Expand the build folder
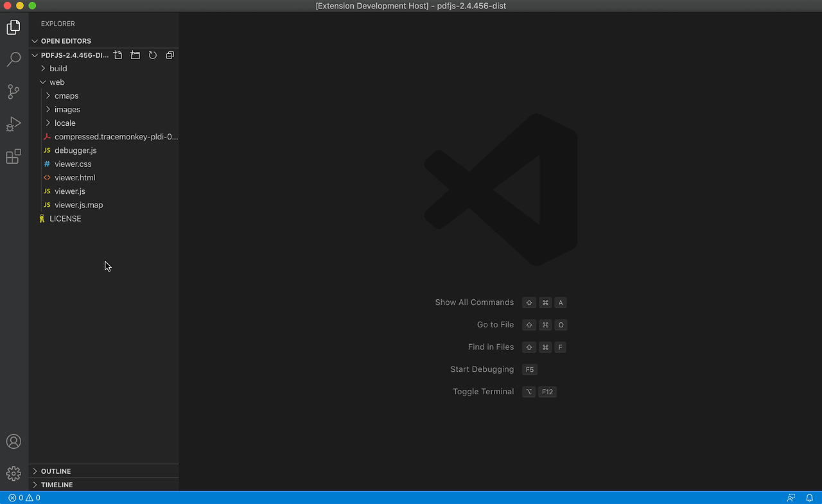This screenshot has height=504, width=822. pyautogui.click(x=103, y=68)
